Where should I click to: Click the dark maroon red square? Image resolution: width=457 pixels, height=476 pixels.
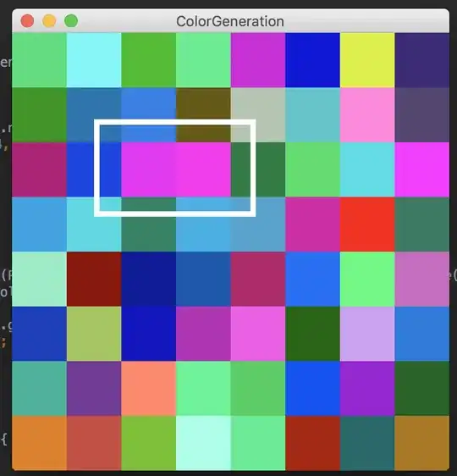click(x=94, y=279)
